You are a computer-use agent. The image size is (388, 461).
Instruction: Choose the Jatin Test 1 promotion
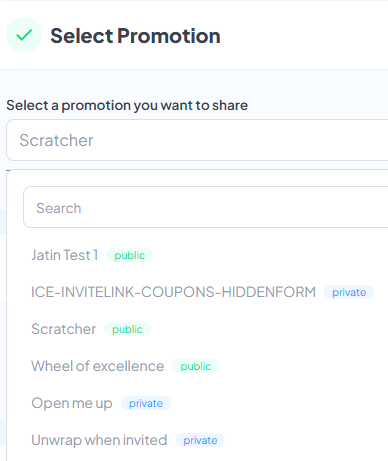64,255
